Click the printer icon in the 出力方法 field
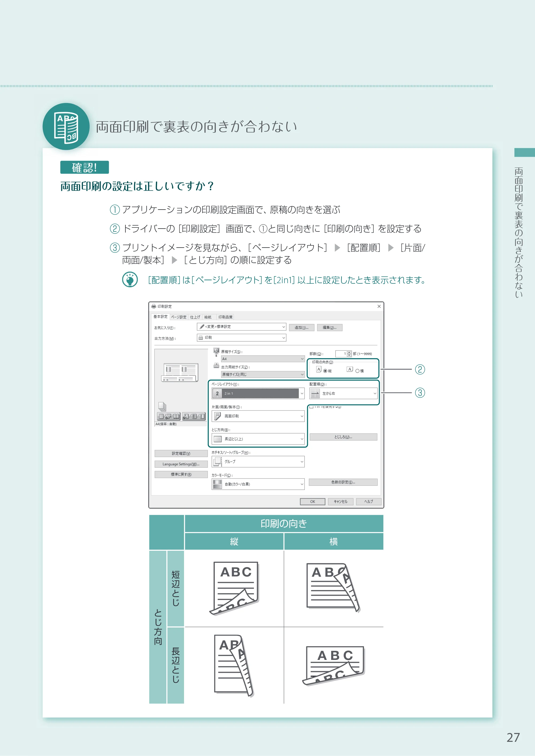The image size is (535, 756). click(x=201, y=338)
